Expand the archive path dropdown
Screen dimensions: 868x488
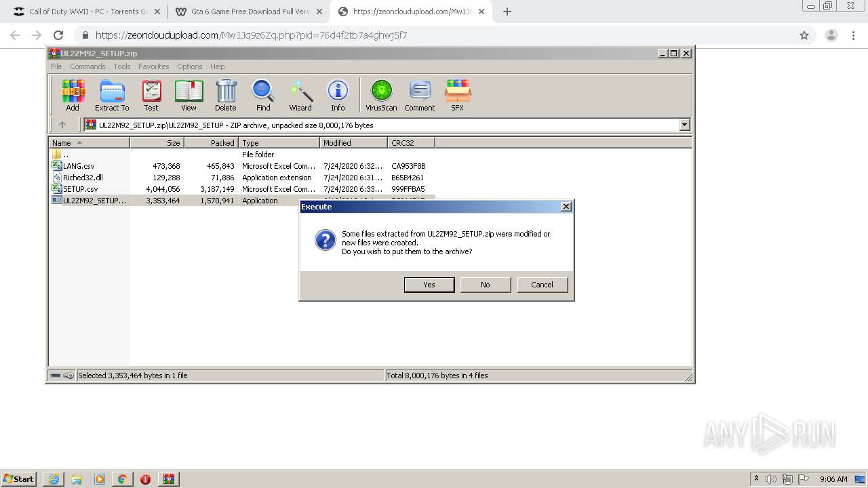[x=684, y=125]
